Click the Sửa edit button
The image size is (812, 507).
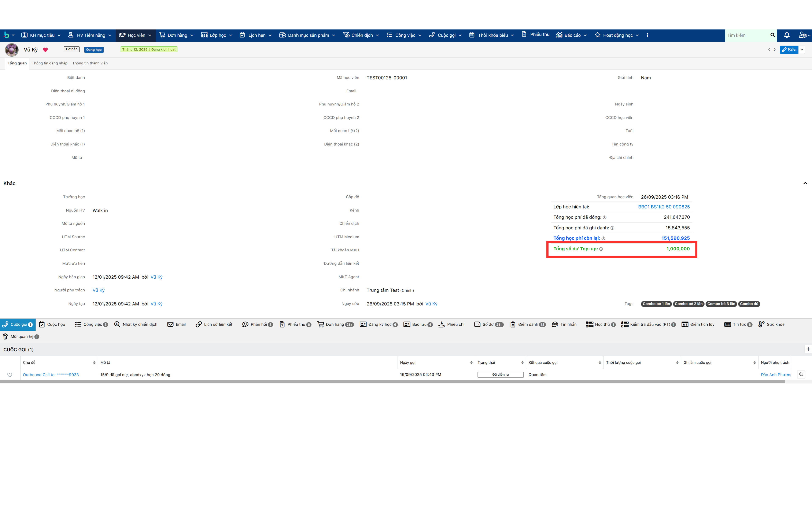789,50
